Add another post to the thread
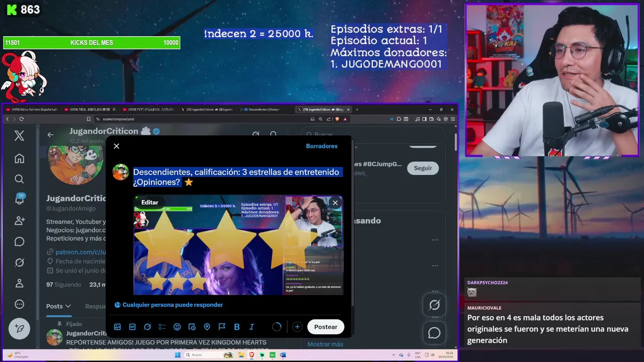The height and width of the screenshot is (362, 644). coord(297,327)
